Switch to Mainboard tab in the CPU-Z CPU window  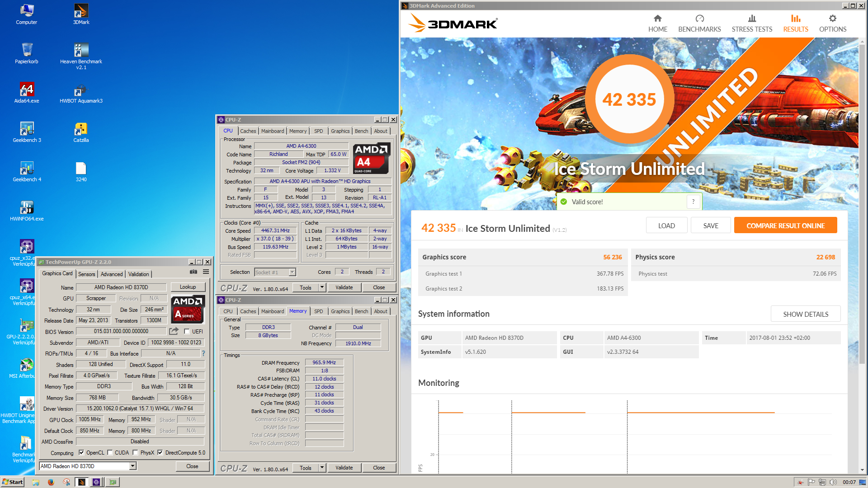pyautogui.click(x=273, y=131)
